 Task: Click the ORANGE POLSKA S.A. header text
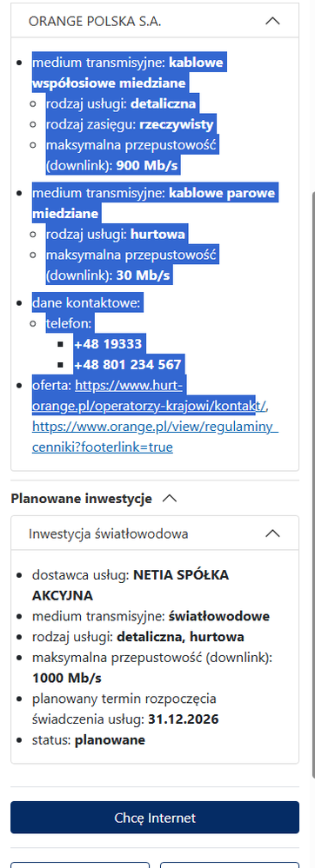pyautogui.click(x=95, y=21)
